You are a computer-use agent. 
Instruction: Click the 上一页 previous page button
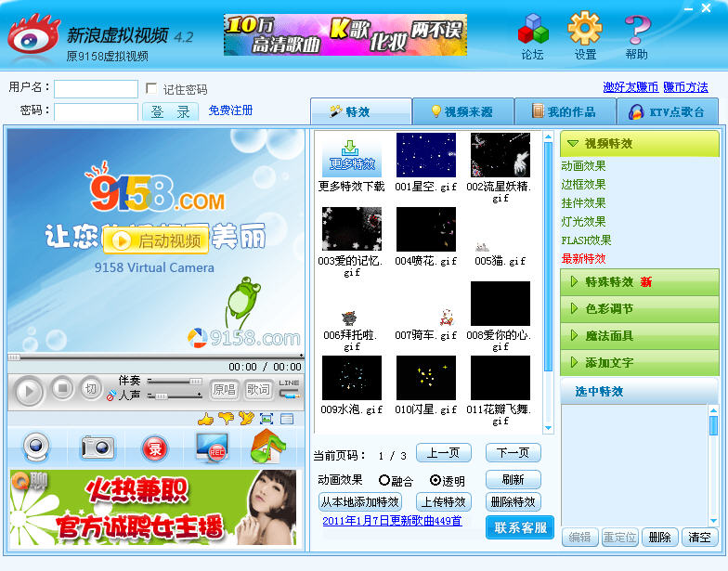(444, 453)
